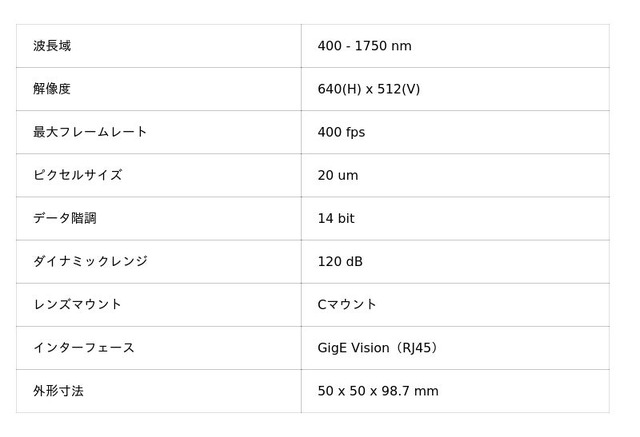Select the 50 x 50 x 98.7 mm value

pyautogui.click(x=377, y=391)
